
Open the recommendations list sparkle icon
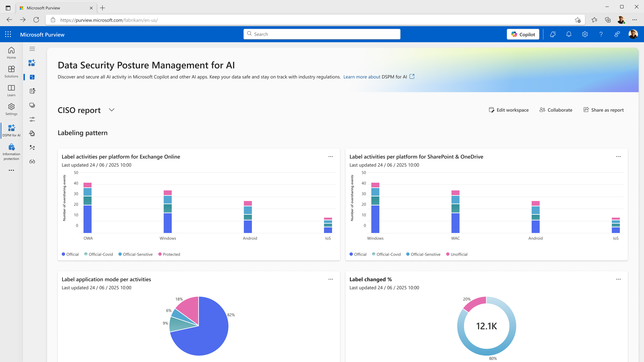(x=32, y=91)
